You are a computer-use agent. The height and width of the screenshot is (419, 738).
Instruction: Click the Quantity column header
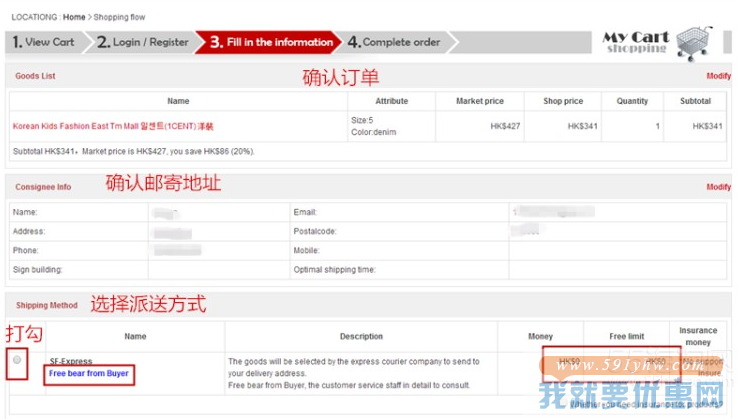coord(632,101)
